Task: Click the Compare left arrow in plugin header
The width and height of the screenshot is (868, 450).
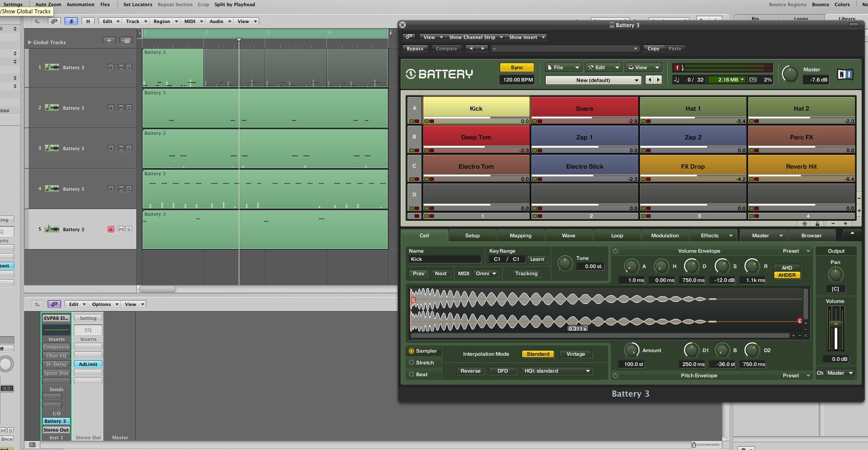Action: click(x=471, y=49)
